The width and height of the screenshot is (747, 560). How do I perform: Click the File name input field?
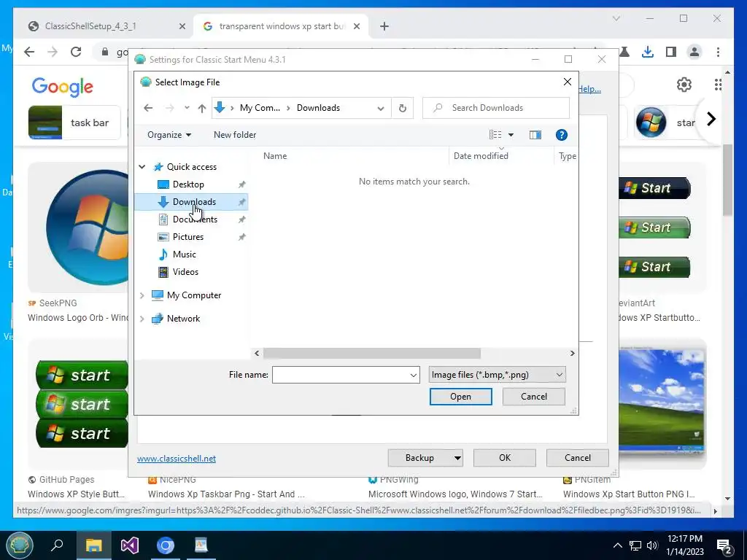341,375
